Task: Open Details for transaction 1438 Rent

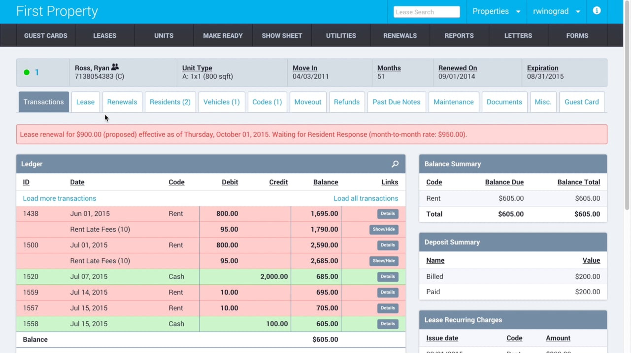Action: (387, 214)
